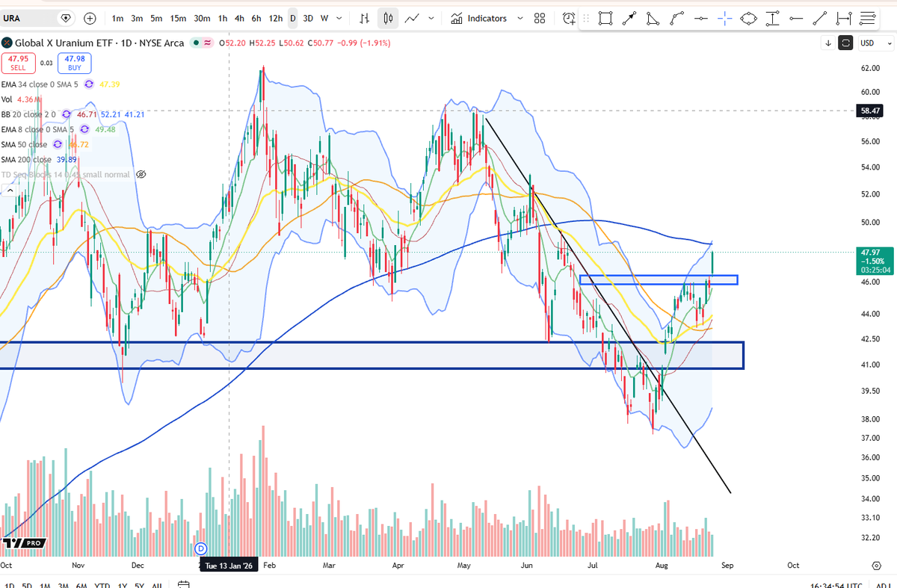
Task: Select the Triangle drawing tool
Action: coord(653,18)
